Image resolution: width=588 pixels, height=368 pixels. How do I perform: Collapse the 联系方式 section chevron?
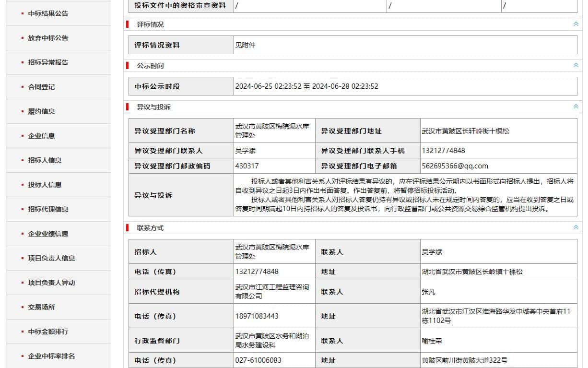(x=576, y=227)
